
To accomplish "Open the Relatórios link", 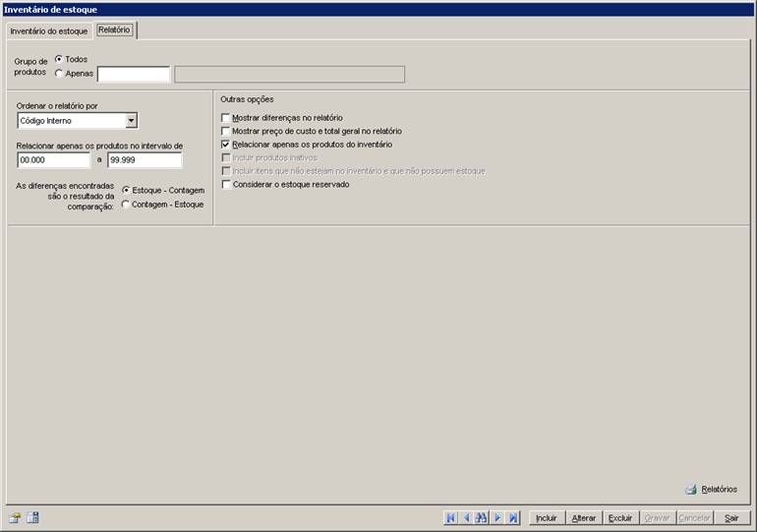I will [720, 490].
